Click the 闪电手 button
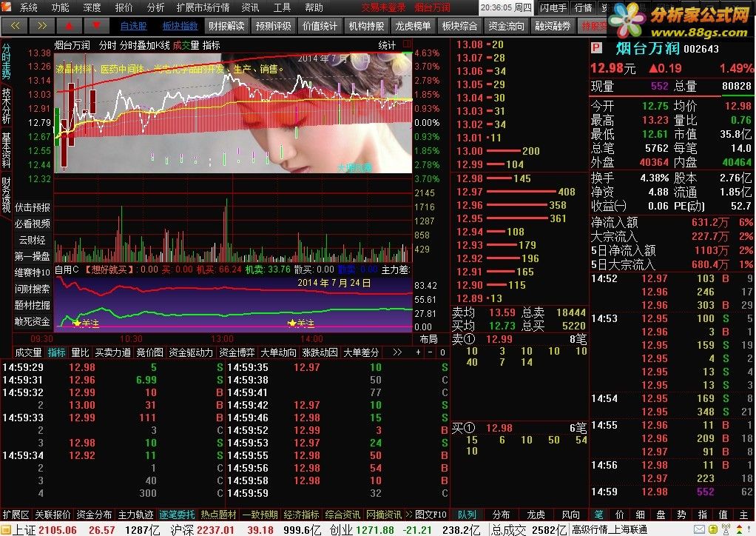756x536 pixels. pyautogui.click(x=553, y=7)
